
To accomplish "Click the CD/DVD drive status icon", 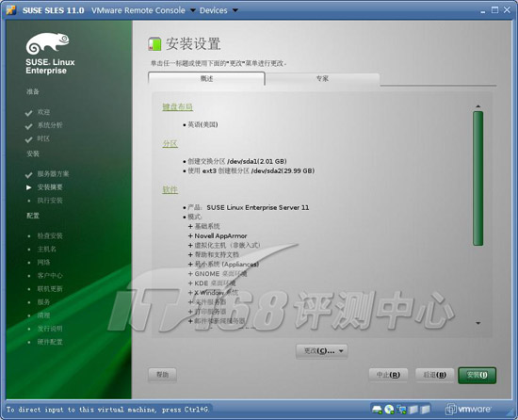I will (x=389, y=410).
